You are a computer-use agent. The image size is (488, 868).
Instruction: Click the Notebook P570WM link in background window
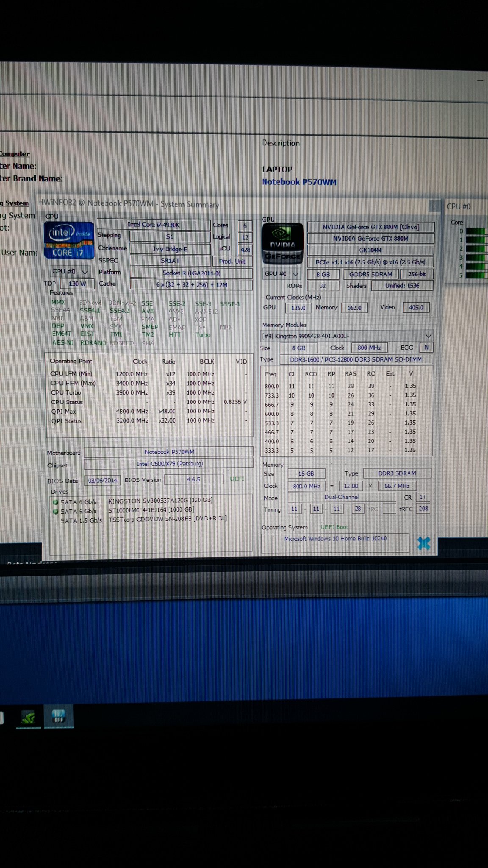(299, 182)
